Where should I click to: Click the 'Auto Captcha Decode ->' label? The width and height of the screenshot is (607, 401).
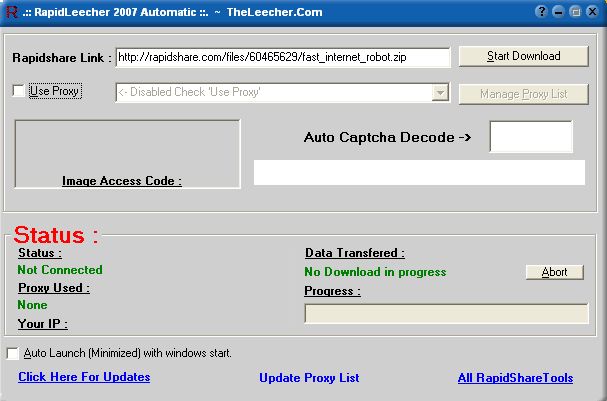tap(388, 137)
